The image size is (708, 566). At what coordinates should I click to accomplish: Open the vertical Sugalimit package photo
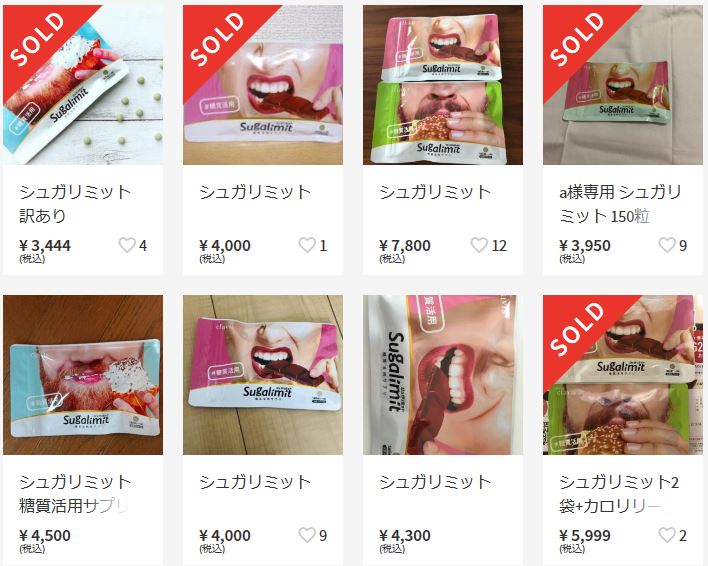pos(443,375)
